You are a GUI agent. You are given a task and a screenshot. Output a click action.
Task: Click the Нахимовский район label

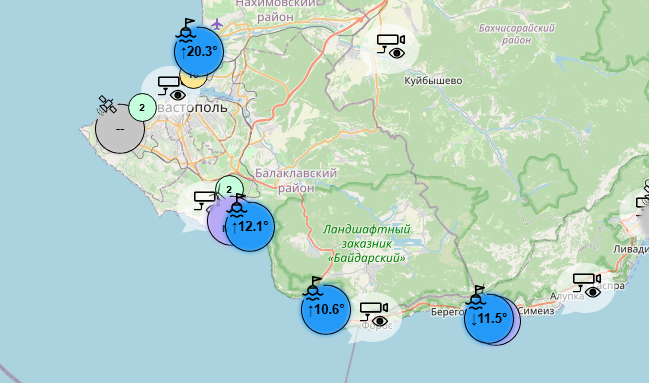[276, 10]
